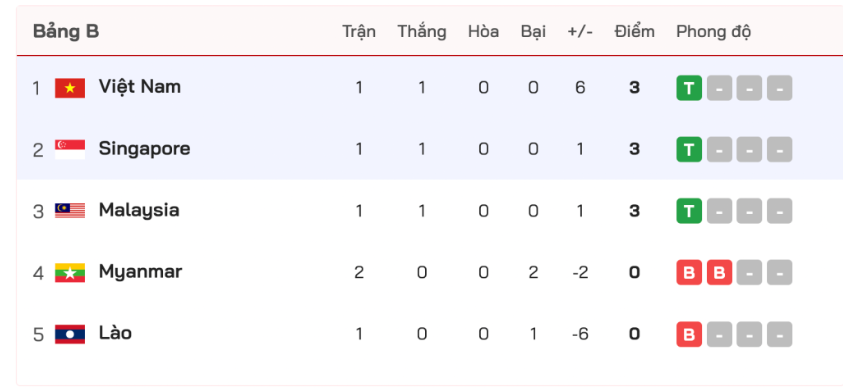Click the Malaysia flag icon
This screenshot has width=843, height=388.
coord(70,211)
